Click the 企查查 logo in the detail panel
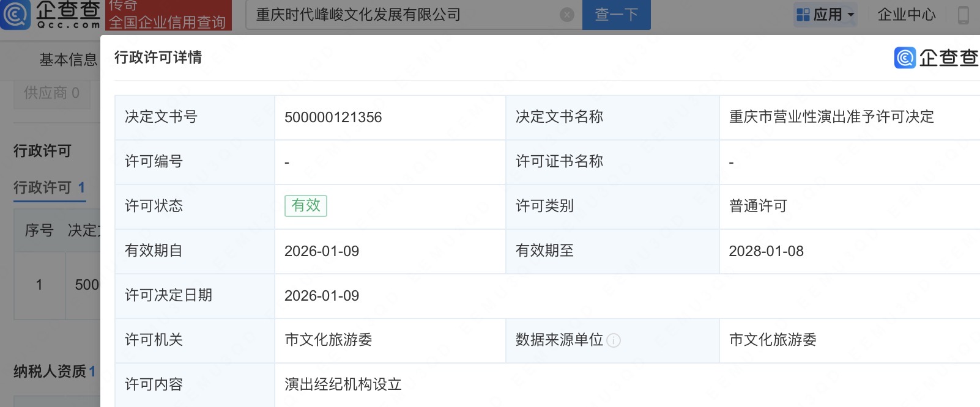Viewport: 980px width, 407px height. coord(936,57)
